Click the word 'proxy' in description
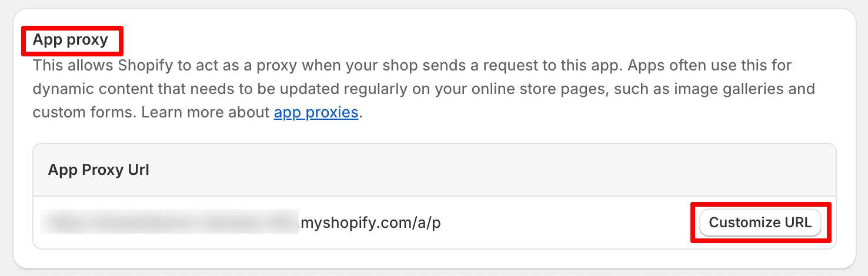 tap(264, 65)
